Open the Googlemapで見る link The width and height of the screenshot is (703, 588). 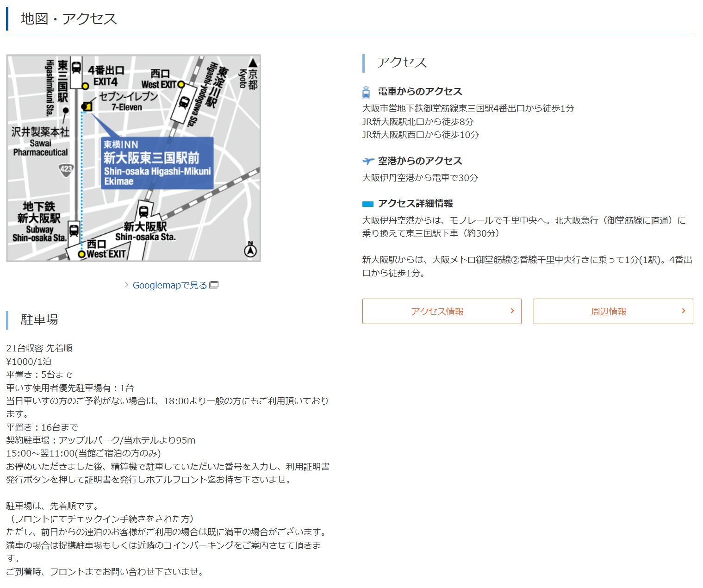click(x=170, y=285)
